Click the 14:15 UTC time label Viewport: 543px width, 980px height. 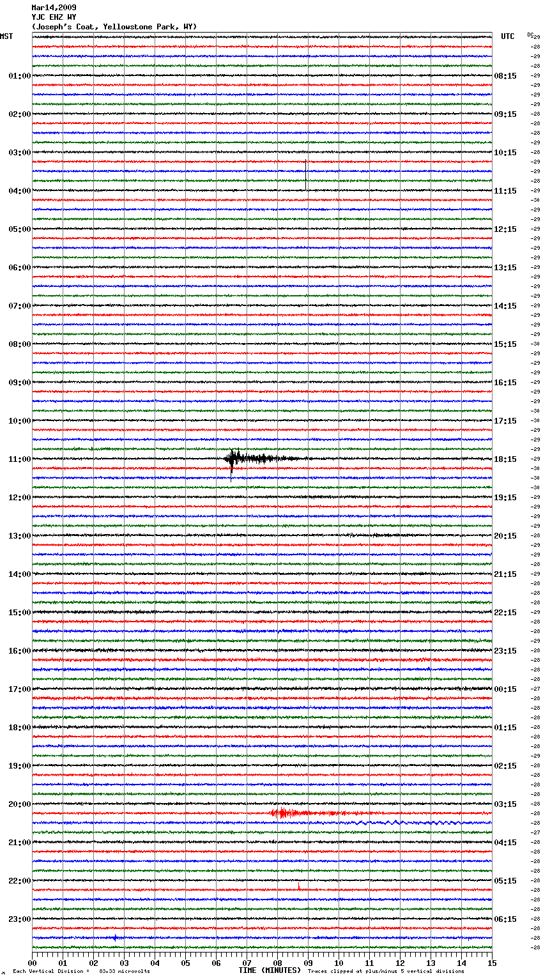pos(505,306)
